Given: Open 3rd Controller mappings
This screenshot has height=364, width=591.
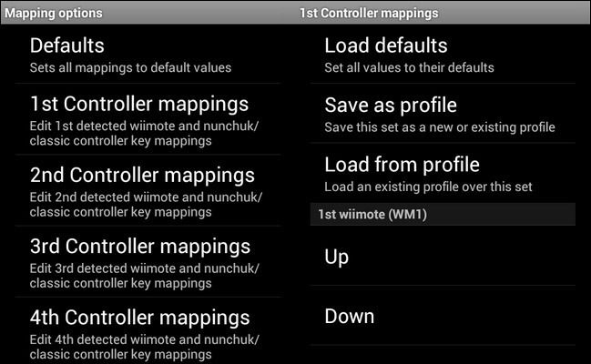Looking at the screenshot, I should 139,246.
